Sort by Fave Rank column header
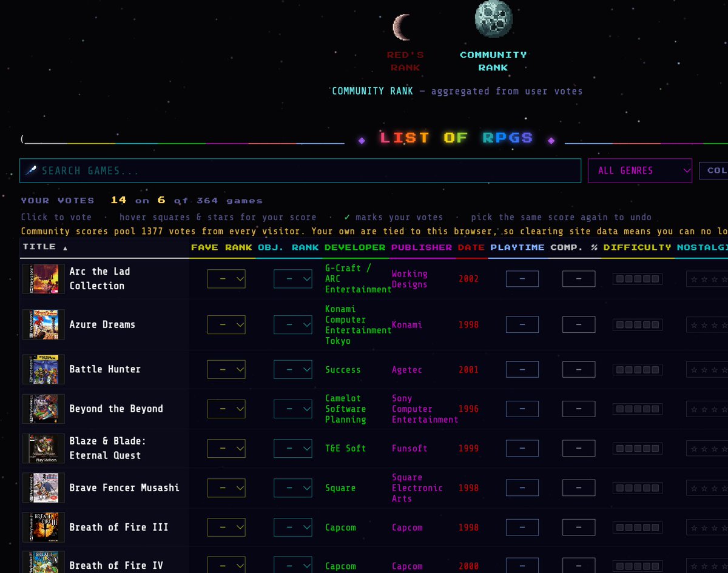728x573 pixels. coord(221,247)
